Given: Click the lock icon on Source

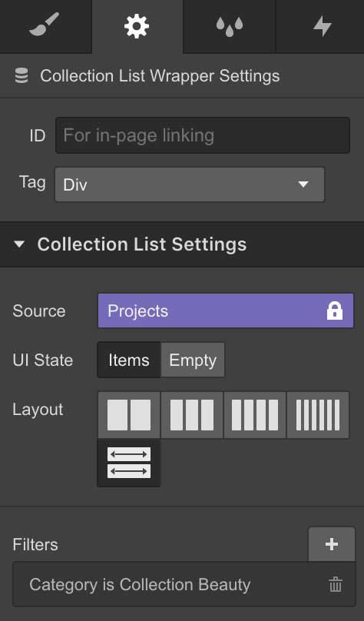Looking at the screenshot, I should (x=335, y=310).
